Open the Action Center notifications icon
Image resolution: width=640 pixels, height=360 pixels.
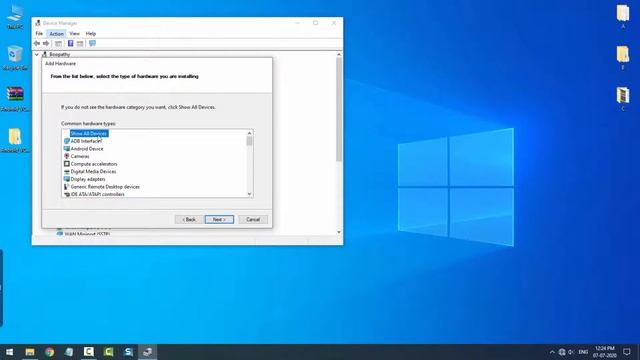627,352
